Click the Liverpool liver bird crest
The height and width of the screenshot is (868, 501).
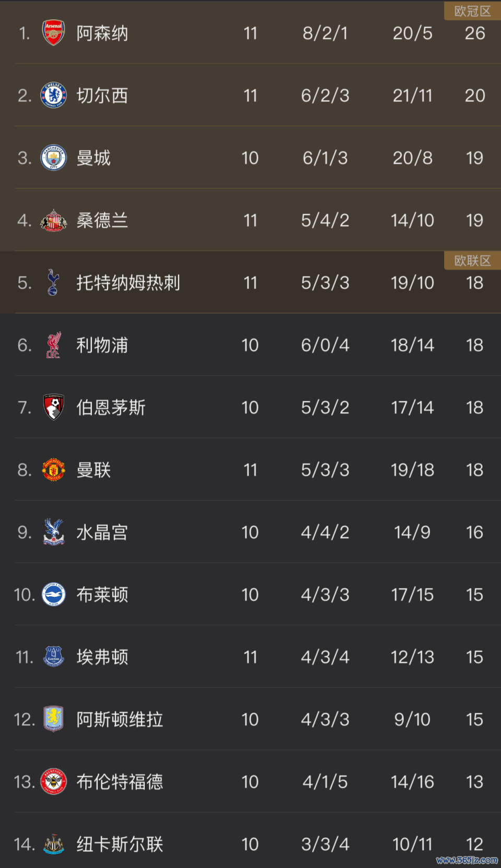[53, 345]
